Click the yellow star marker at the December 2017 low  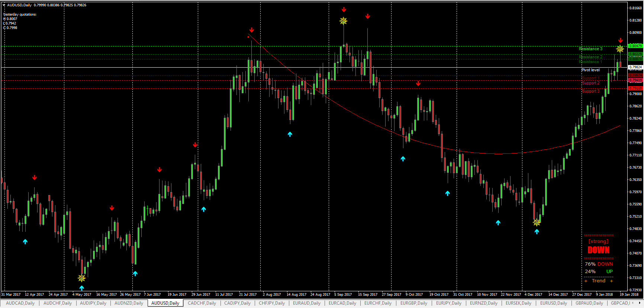point(536,223)
